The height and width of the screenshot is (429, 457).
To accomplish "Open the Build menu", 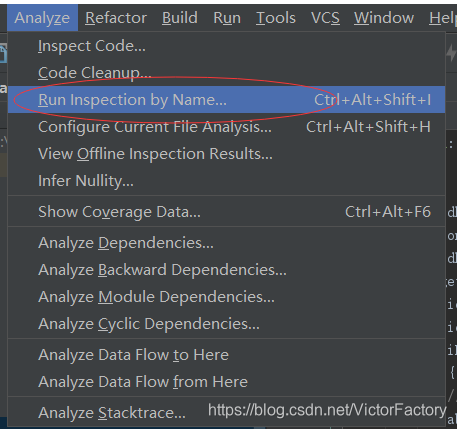I will [x=180, y=18].
